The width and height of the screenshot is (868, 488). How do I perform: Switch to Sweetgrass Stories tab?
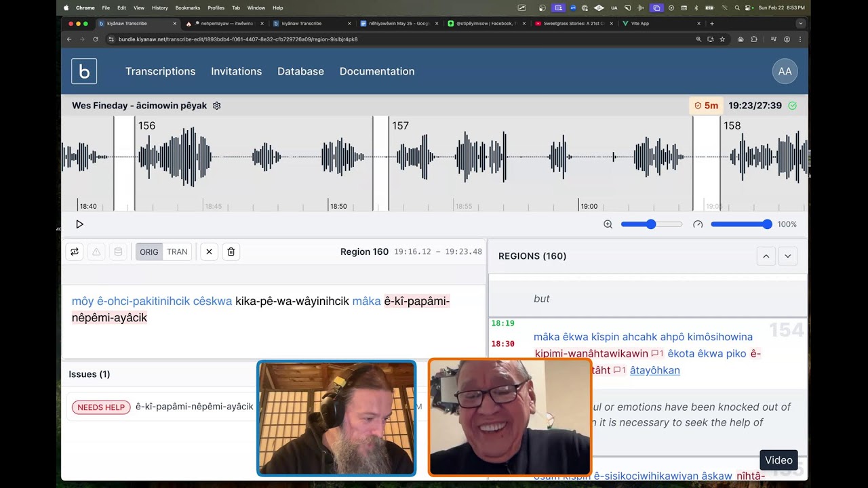tap(573, 23)
